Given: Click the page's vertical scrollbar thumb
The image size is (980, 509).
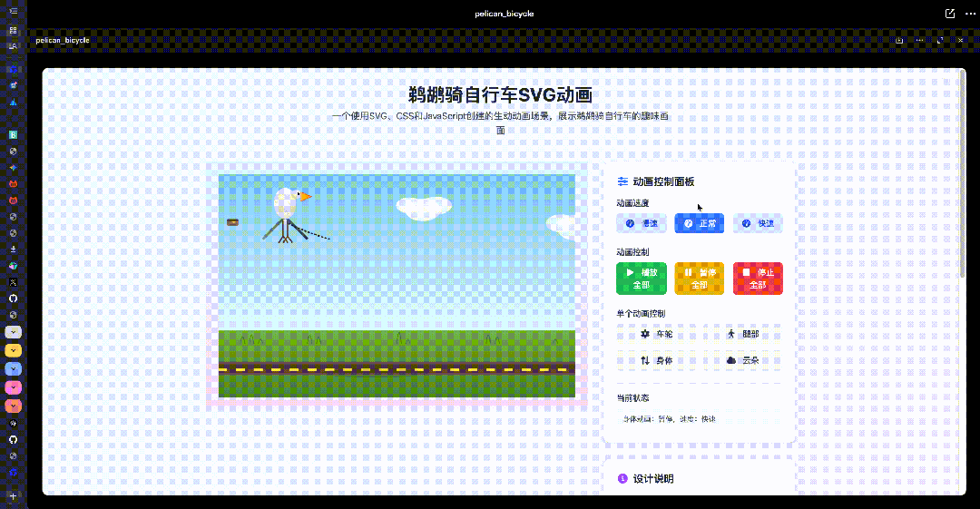Looking at the screenshot, I should coord(963,174).
